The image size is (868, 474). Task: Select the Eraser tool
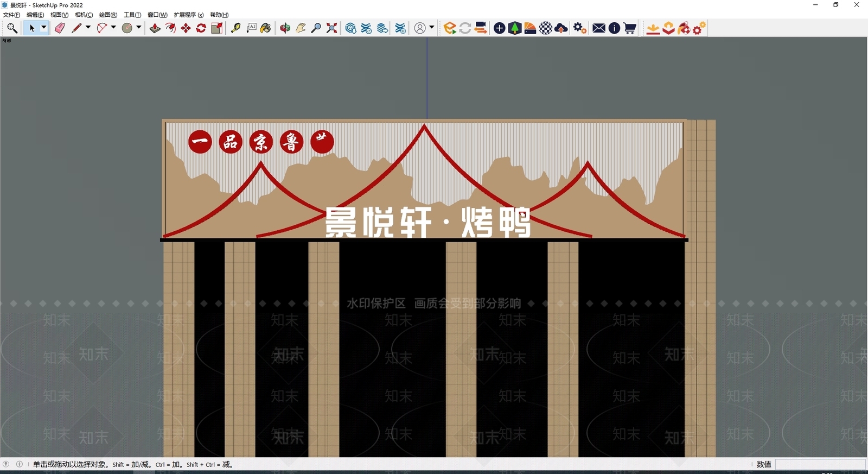(60, 28)
